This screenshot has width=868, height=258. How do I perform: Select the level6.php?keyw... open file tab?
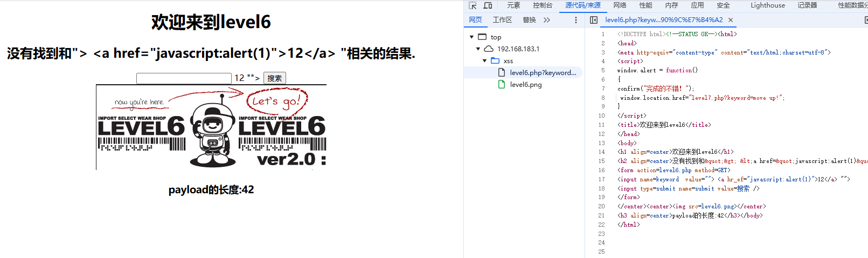(x=664, y=20)
